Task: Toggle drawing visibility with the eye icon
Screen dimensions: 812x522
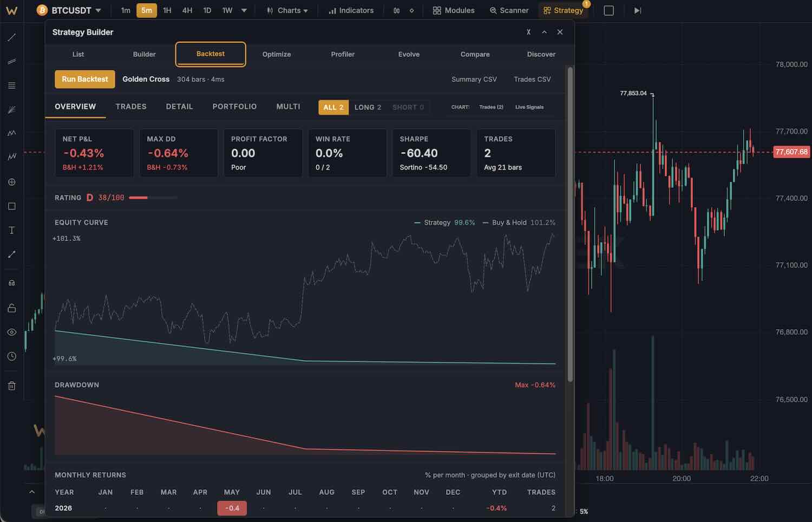Action: [11, 332]
